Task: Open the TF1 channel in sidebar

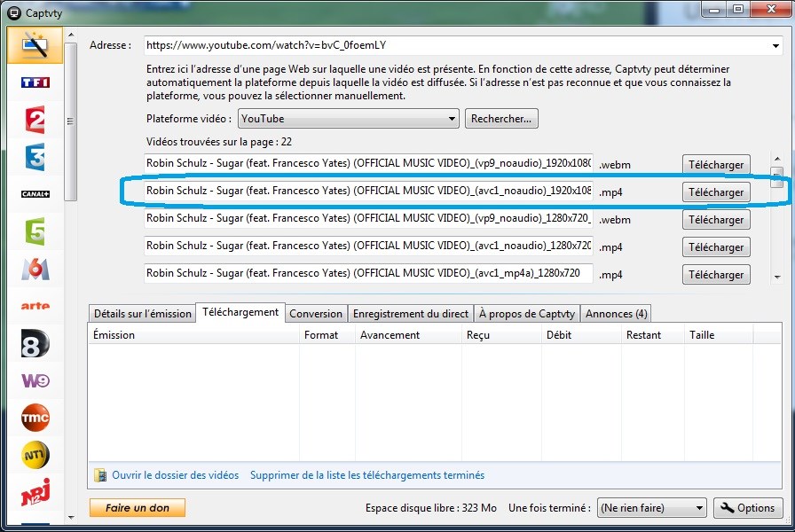Action: [35, 82]
